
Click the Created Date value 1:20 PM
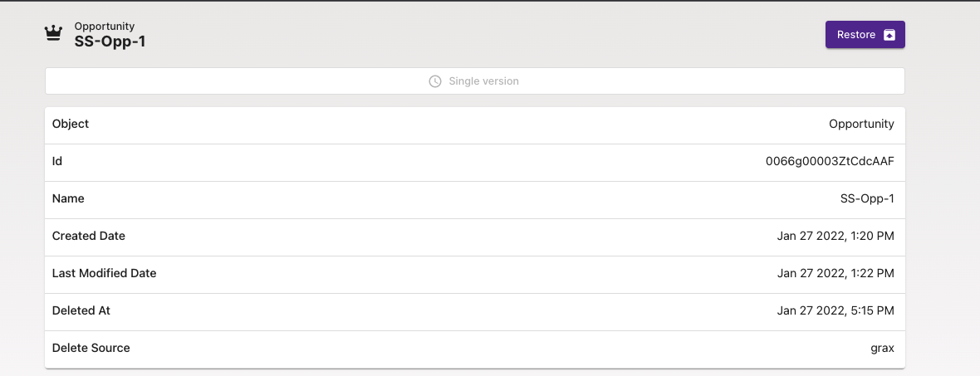click(835, 236)
